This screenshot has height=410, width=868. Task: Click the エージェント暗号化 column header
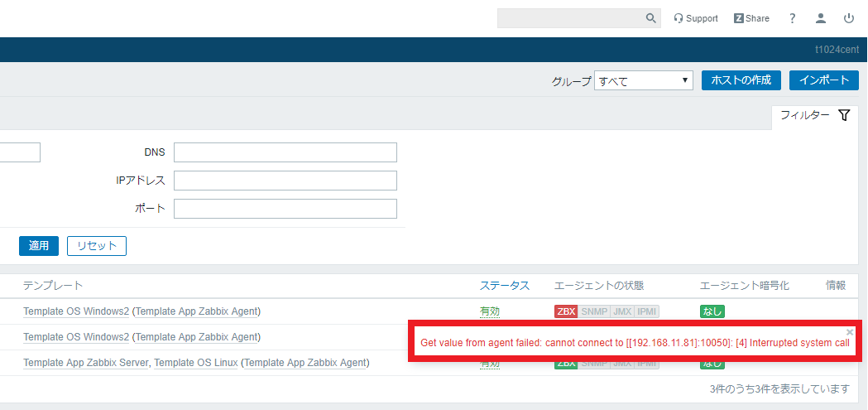click(745, 286)
